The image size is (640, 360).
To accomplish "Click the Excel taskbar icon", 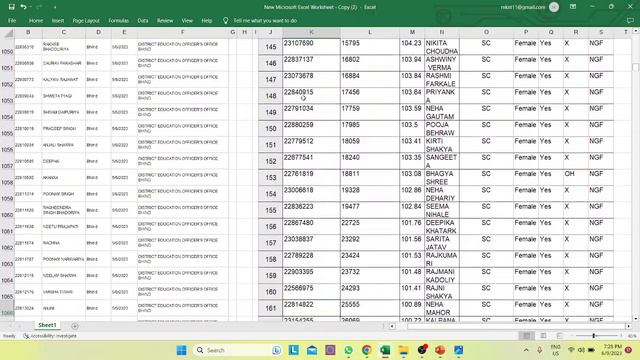I will 385,350.
